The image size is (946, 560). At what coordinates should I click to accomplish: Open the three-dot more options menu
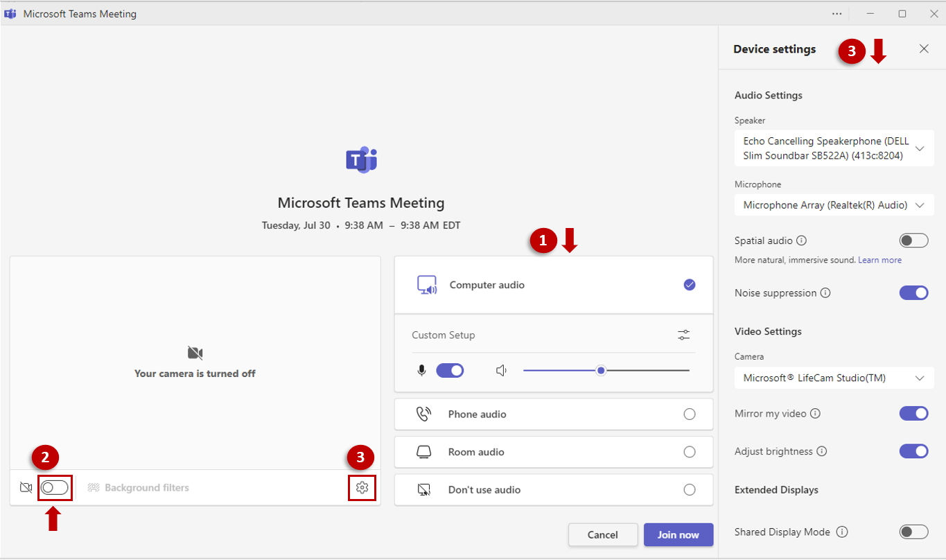click(x=837, y=14)
